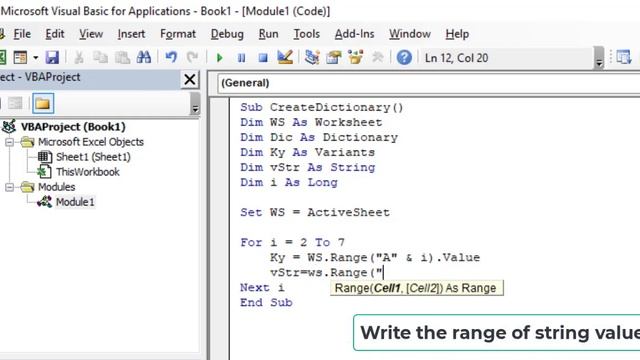
Task: Click the vStr=ws.Range(" code line
Action: point(326,273)
